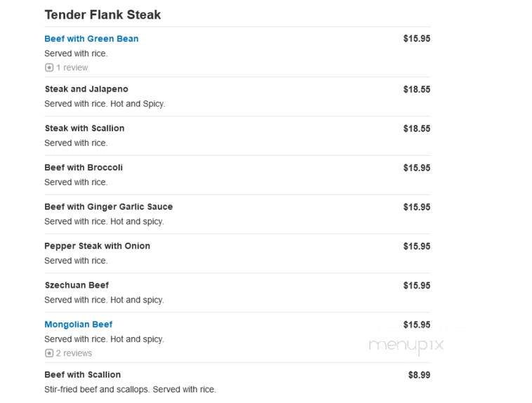Viewport: 532px width, 403px height.
Task: Select the Beef with Scallion item
Action: (x=82, y=374)
